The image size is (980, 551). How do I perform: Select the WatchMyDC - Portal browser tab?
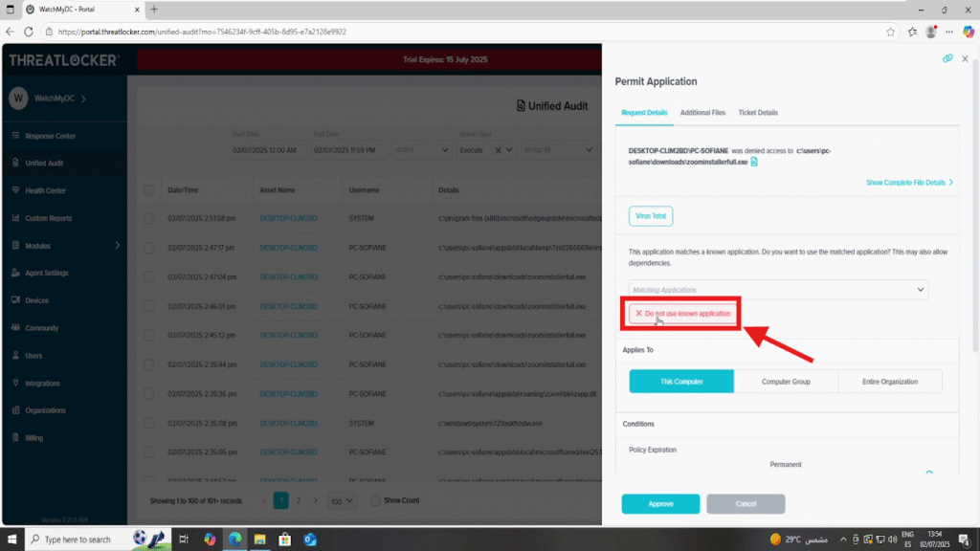tap(83, 10)
